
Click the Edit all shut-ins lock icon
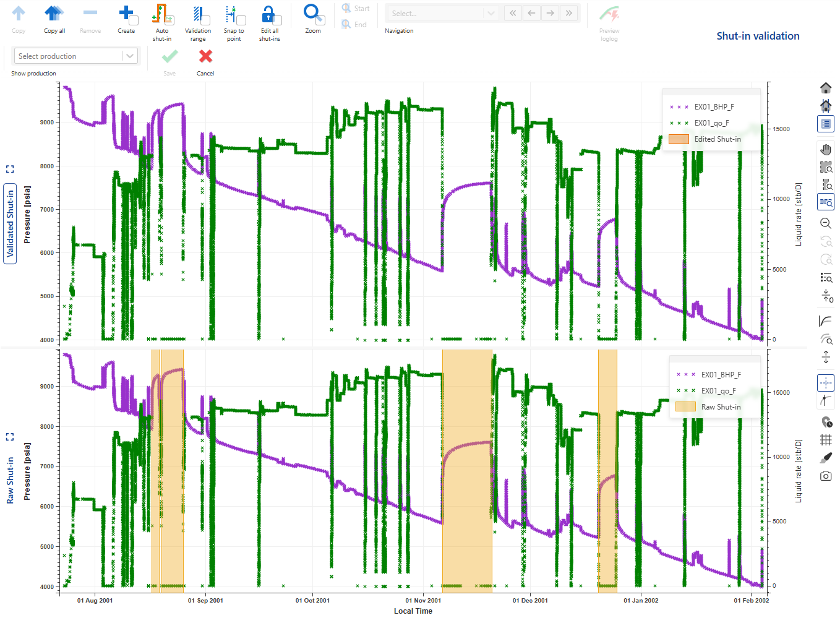(268, 14)
